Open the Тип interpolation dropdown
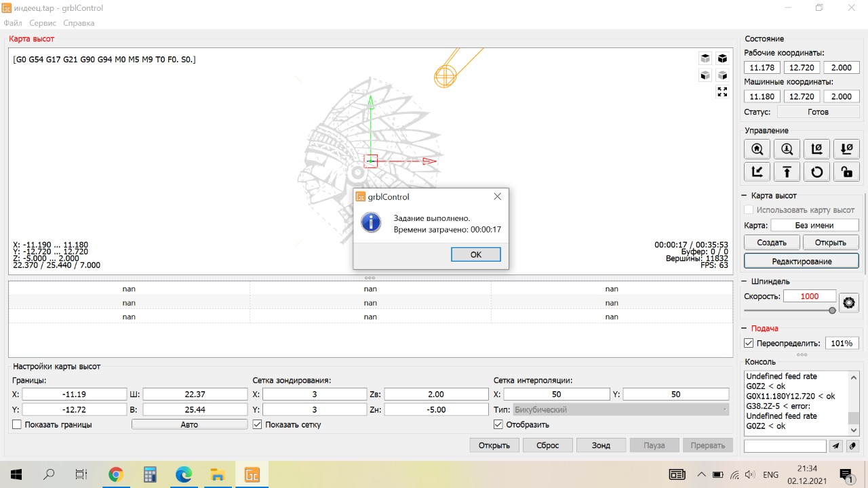 click(x=621, y=409)
